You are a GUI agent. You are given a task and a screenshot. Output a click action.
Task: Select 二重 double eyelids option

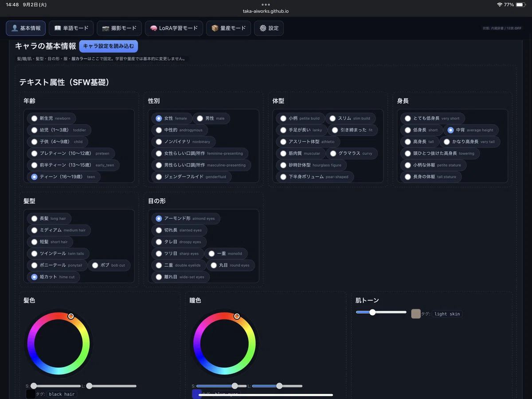tap(179, 265)
